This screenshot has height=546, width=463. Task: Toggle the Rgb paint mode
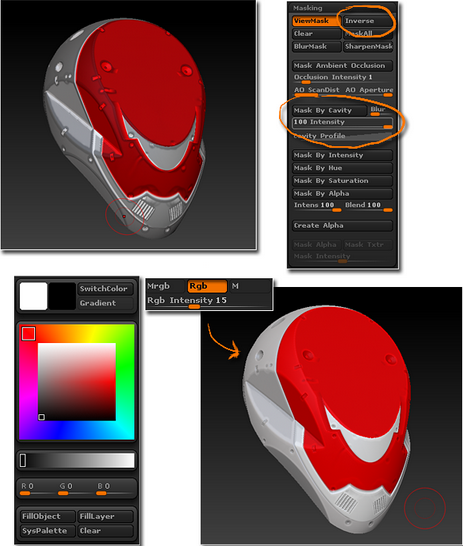tap(207, 286)
